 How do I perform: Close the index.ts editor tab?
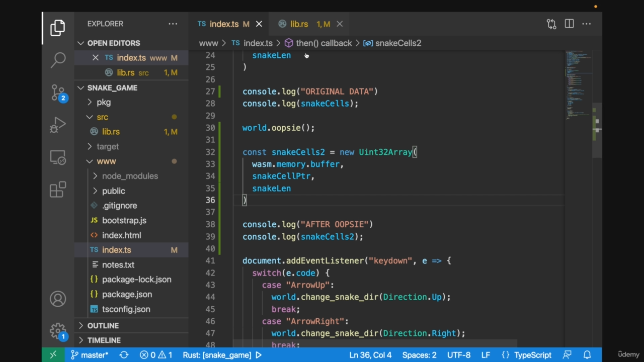[259, 24]
